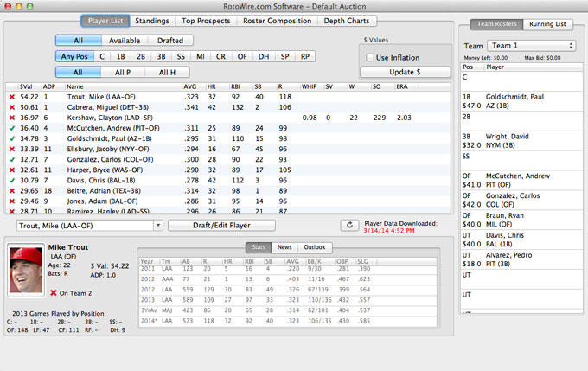Select the Any Pos position filter
This screenshot has height=371, width=588.
pyautogui.click(x=74, y=56)
